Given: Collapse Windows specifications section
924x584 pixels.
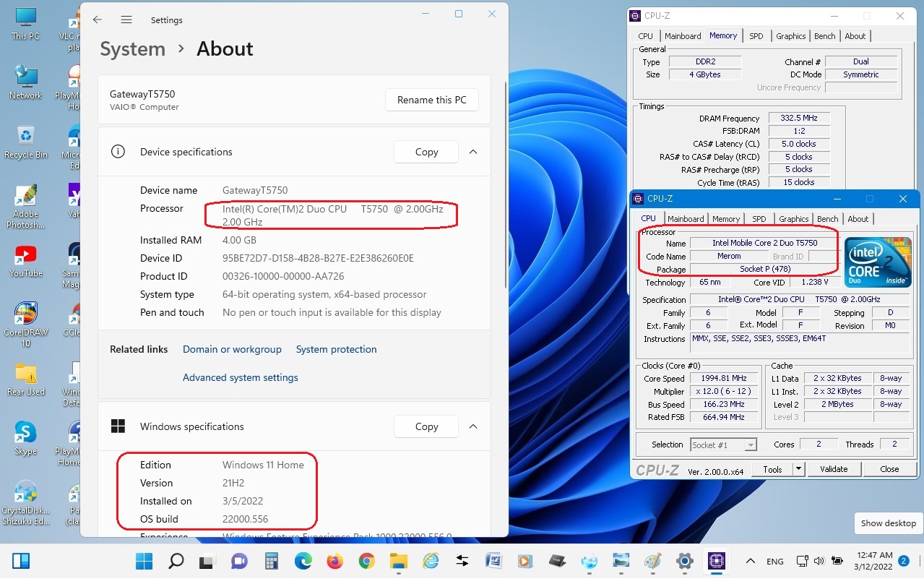Looking at the screenshot, I should (473, 426).
